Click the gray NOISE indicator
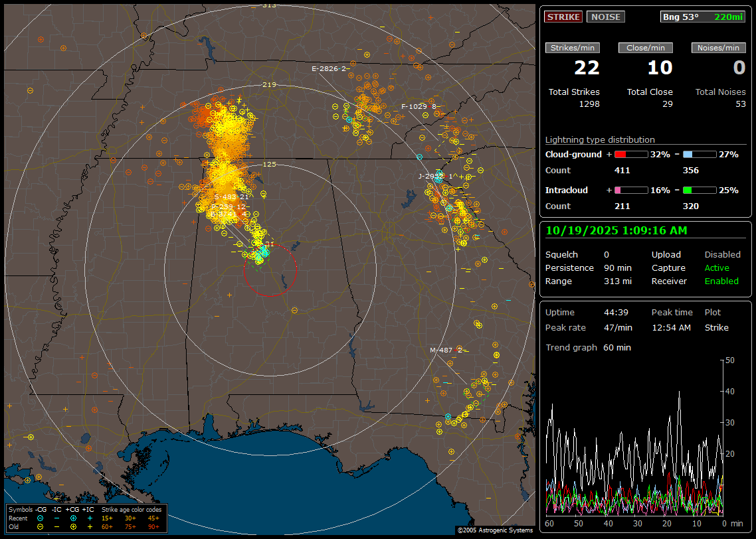Viewport: 756px width, 539px height. click(605, 17)
